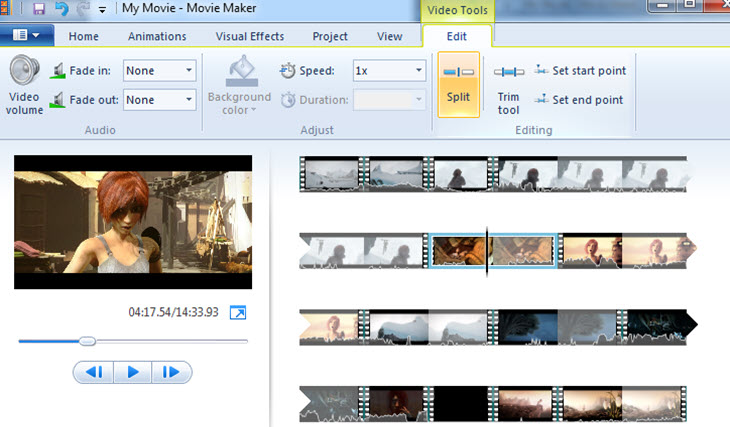Open the Customize Quick Access Toolbar dropdown
This screenshot has height=427, width=730.
coord(102,10)
